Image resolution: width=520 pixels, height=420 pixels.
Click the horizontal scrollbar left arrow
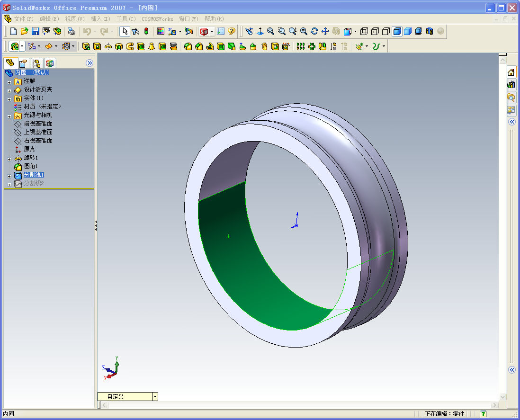pos(104,405)
